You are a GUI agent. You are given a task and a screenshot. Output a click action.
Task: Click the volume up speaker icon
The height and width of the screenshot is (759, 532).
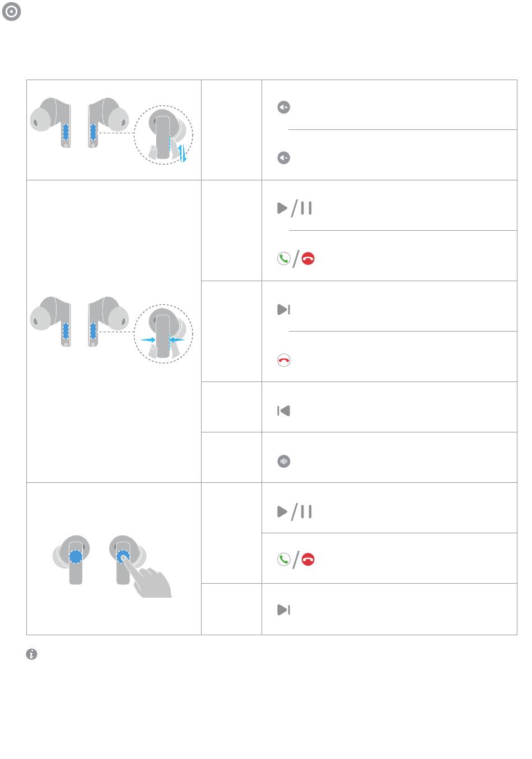point(284,108)
